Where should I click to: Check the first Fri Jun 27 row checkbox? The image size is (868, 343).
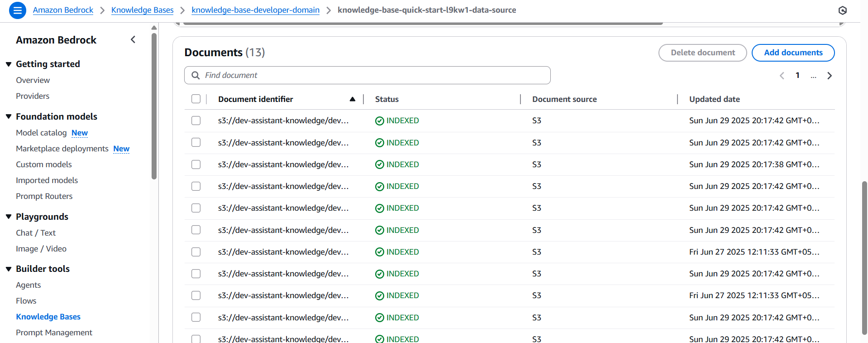pyautogui.click(x=196, y=252)
